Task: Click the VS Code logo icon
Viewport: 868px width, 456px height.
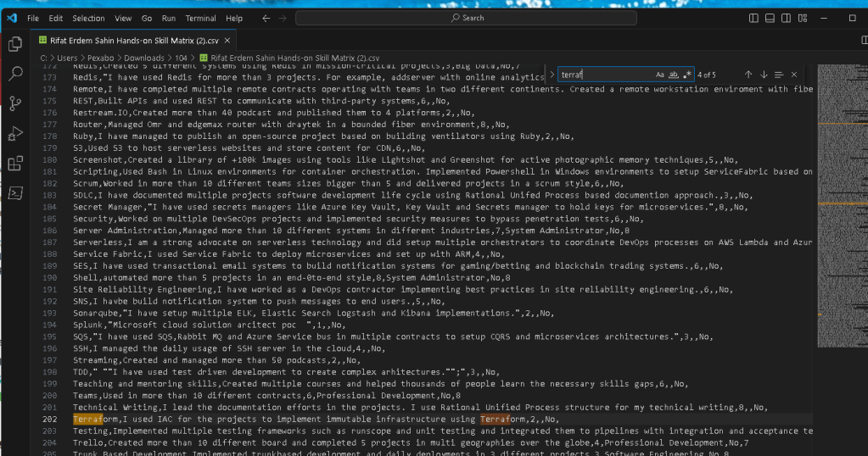Action: [12, 18]
